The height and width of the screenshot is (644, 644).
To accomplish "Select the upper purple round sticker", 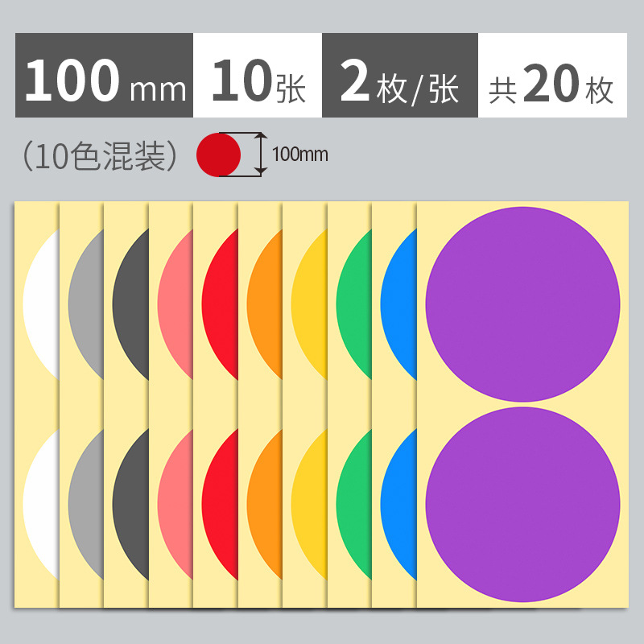I will click(x=522, y=304).
